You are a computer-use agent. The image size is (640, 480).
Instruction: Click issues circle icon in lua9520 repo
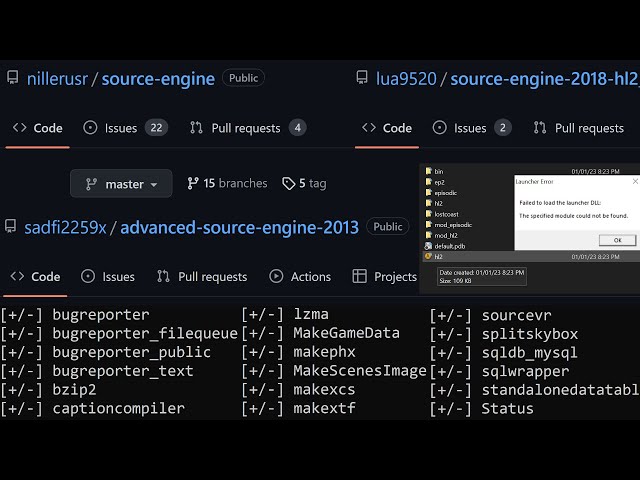(440, 128)
